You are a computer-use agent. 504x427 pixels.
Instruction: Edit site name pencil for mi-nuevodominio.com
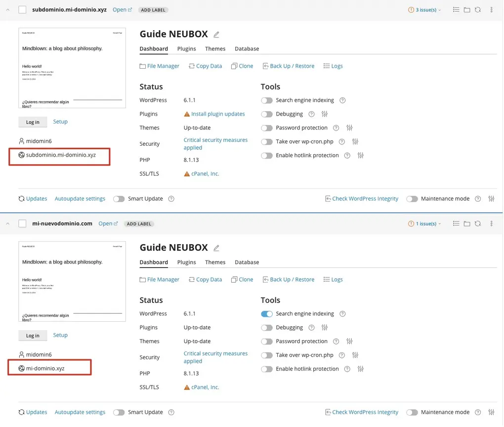point(216,248)
